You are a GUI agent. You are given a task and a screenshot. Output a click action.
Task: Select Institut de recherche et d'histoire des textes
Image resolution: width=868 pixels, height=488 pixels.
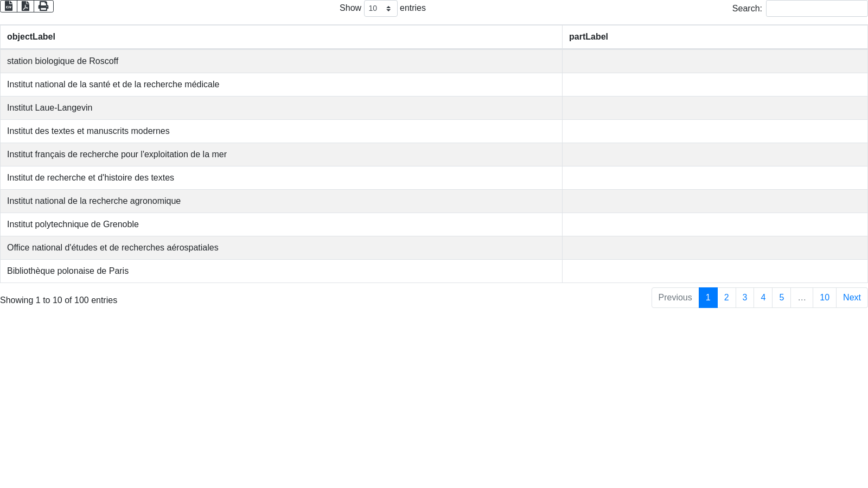click(434, 178)
